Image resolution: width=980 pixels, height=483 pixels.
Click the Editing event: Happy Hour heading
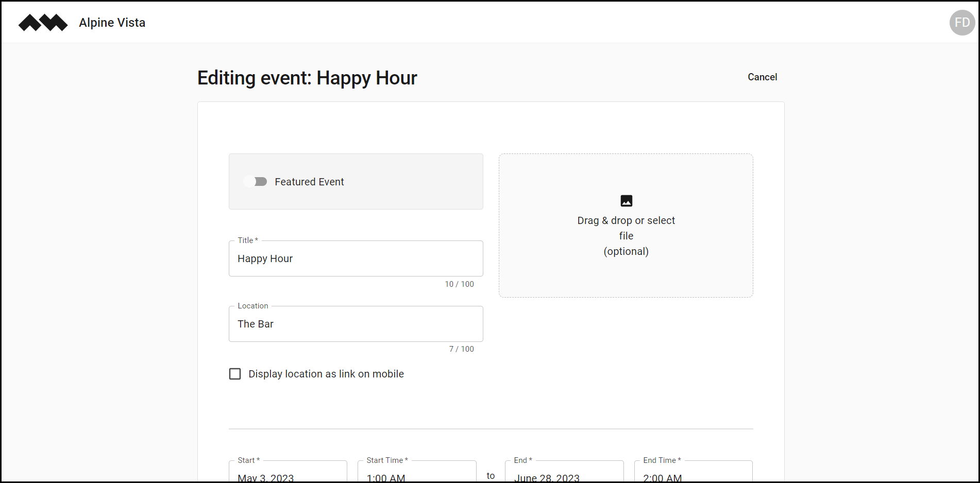pyautogui.click(x=307, y=78)
